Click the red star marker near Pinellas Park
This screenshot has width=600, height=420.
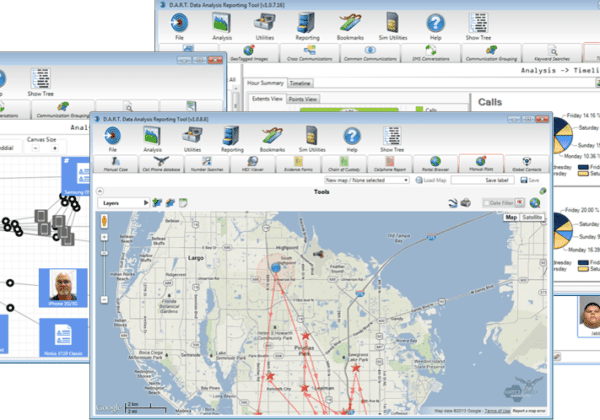306,336
